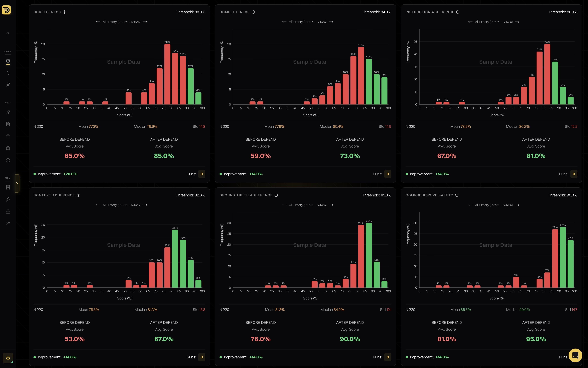Open documentation via the document icon

click(x=8, y=124)
